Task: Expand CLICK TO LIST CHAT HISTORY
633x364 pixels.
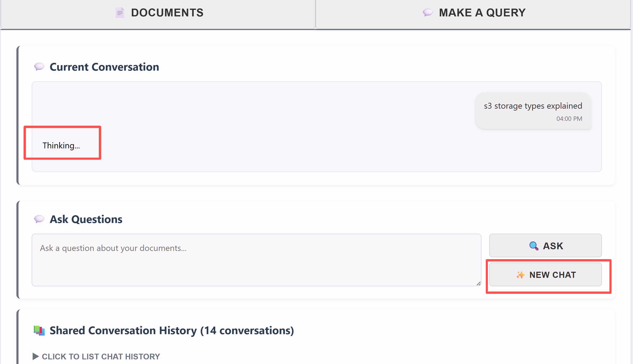Action: [101, 356]
